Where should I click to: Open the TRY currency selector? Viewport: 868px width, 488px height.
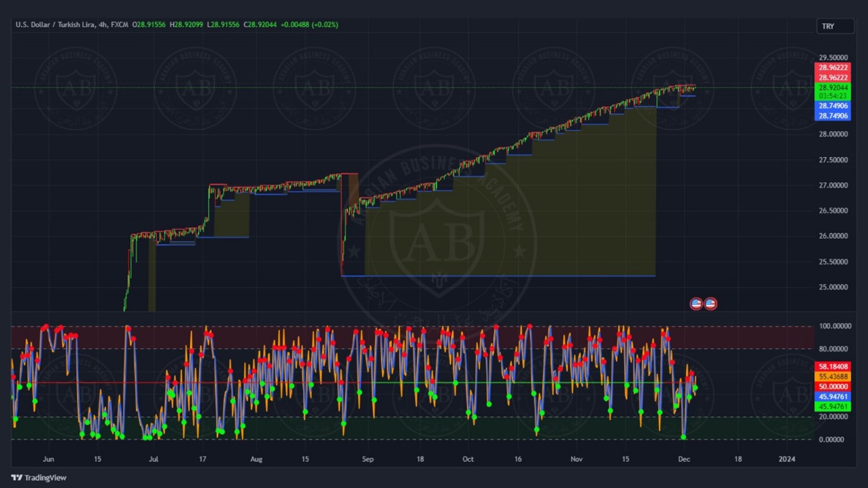[x=834, y=26]
